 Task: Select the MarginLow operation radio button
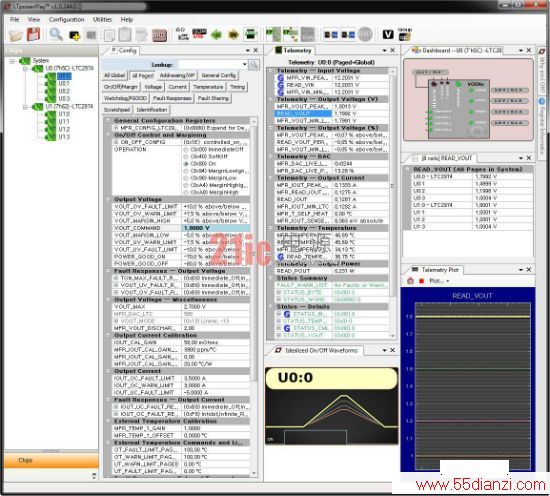(x=186, y=178)
